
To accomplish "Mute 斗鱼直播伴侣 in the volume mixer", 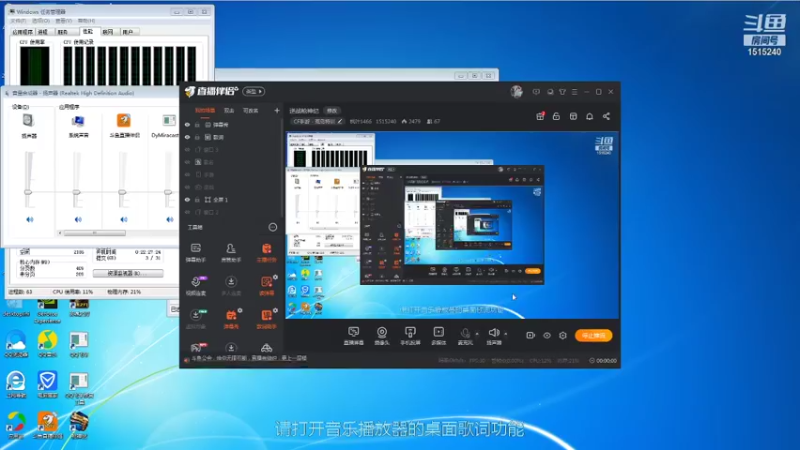I will pyautogui.click(x=124, y=219).
